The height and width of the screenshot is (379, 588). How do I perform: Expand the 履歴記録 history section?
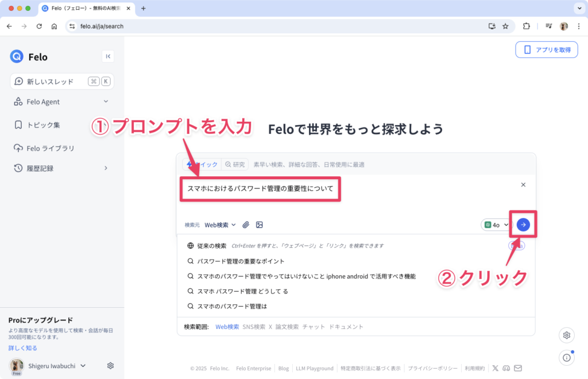(61, 168)
